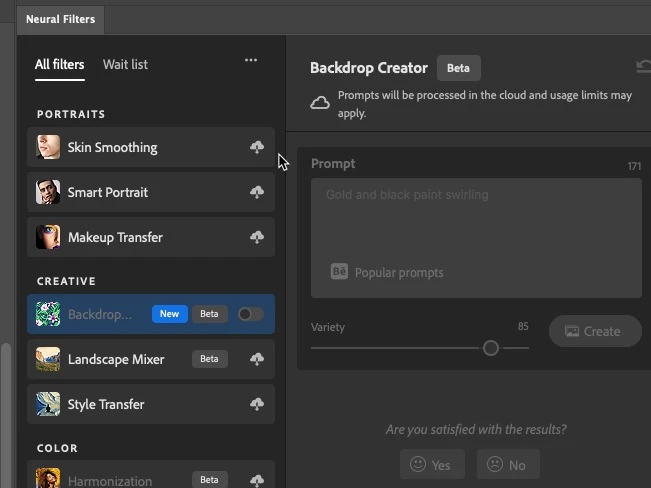The width and height of the screenshot is (651, 488).
Task: Select the Landscape Mixer filter label
Action: [x=116, y=359]
